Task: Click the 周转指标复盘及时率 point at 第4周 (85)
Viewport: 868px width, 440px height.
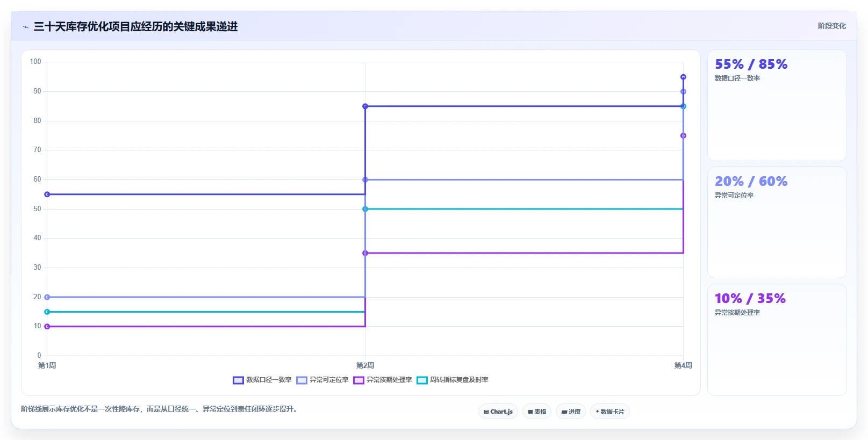Action: [683, 106]
